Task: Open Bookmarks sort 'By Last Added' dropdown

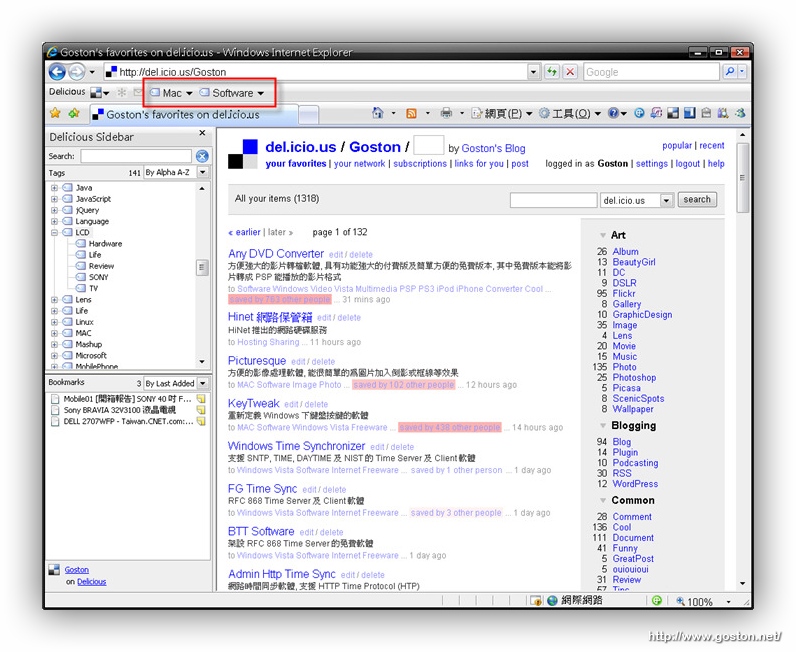Action: pos(203,383)
